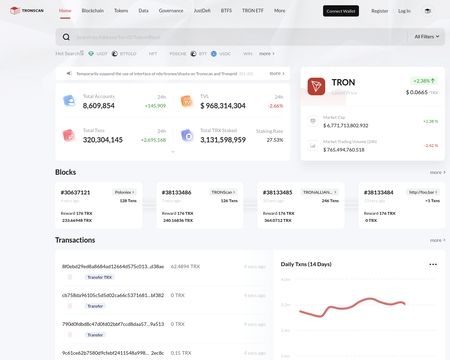Screen dimensions: 450x360
Task: Click the red TRON logo icon
Action: (x=316, y=86)
